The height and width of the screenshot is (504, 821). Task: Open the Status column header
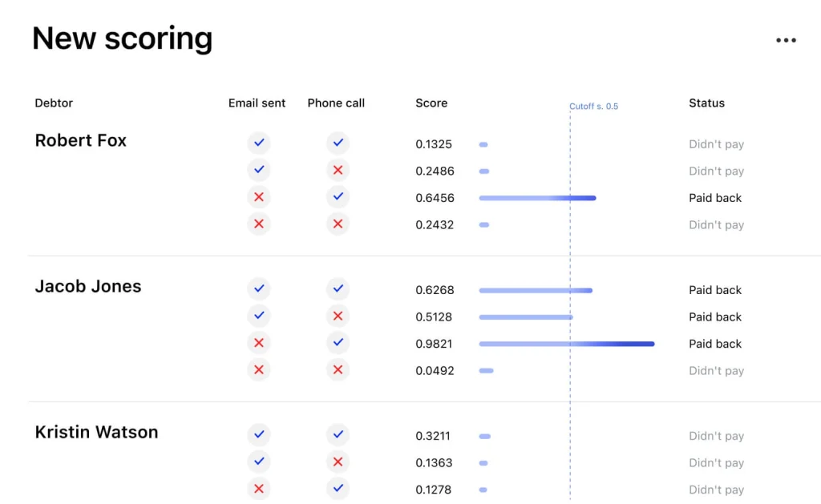pos(706,103)
